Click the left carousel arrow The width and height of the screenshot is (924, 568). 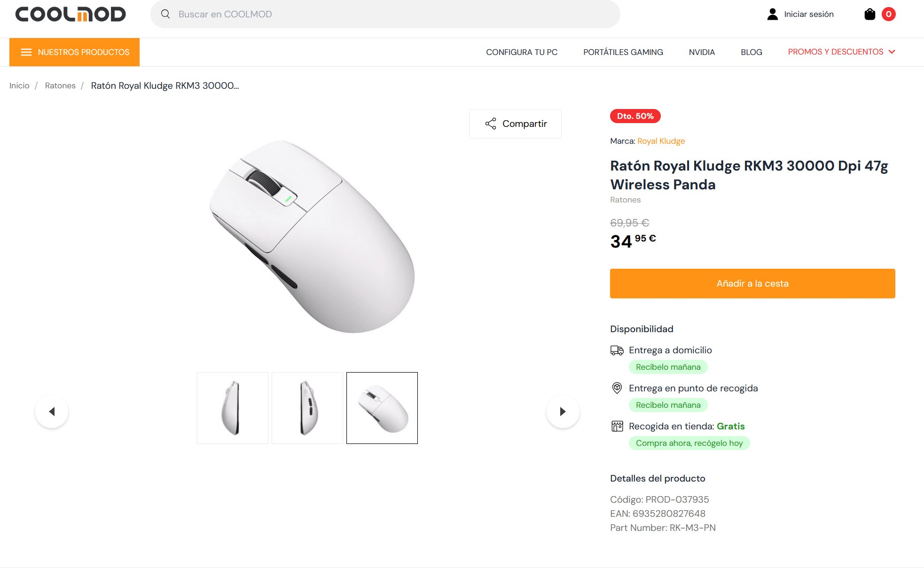coord(52,411)
